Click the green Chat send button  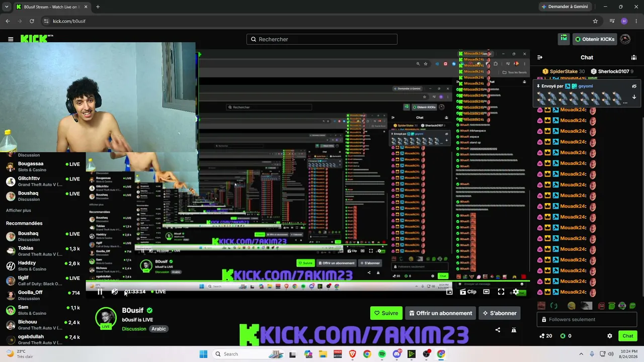click(x=628, y=336)
